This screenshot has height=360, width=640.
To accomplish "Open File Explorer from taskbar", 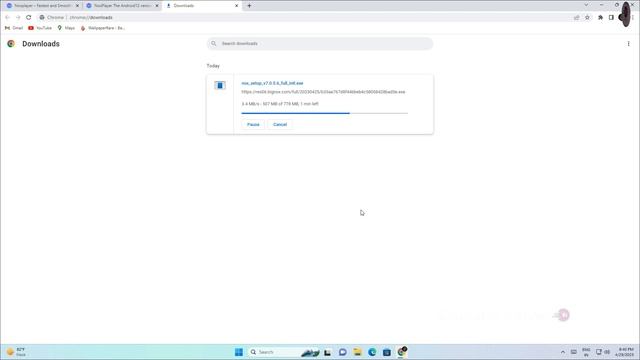I will click(x=357, y=352).
